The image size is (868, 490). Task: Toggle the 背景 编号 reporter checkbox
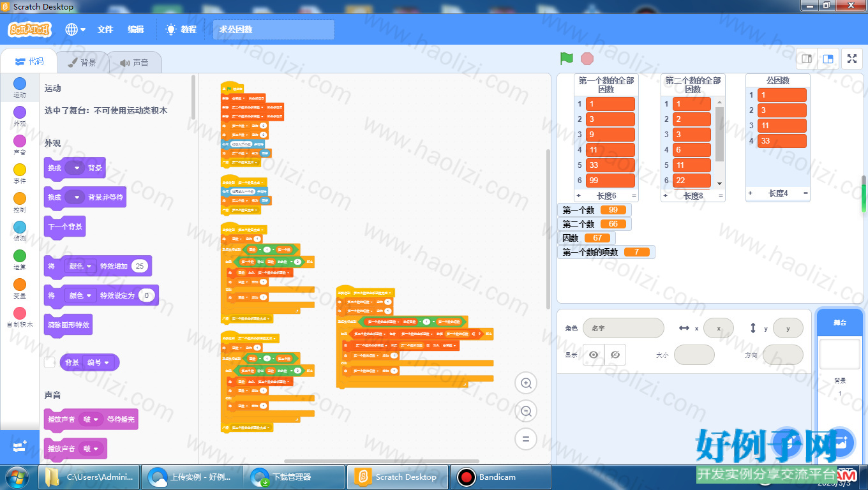pyautogui.click(x=50, y=362)
